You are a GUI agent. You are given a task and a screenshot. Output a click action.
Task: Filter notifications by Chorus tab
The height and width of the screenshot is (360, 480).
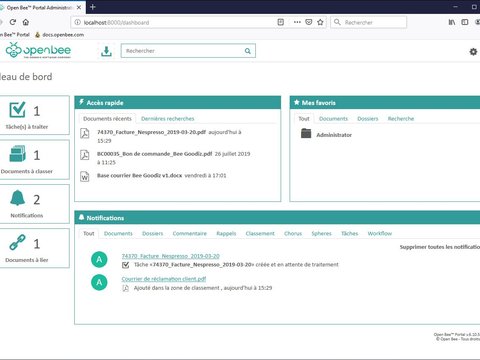tap(293, 233)
